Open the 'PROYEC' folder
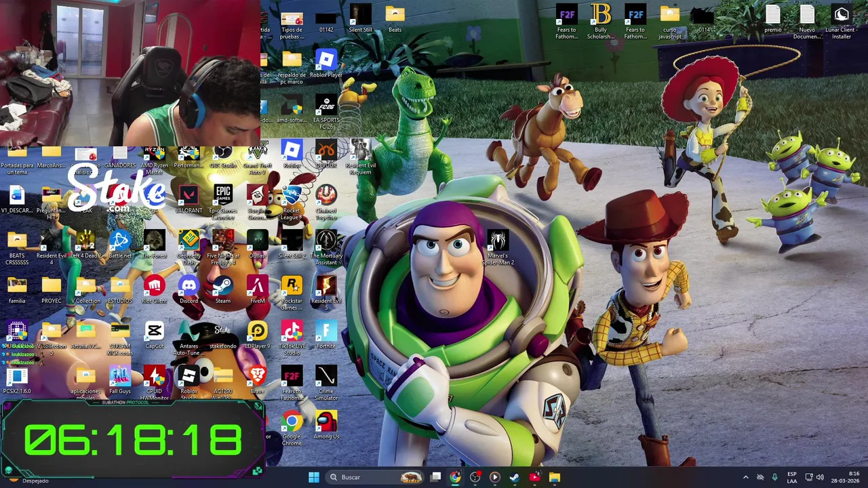868x488 pixels. (x=52, y=290)
